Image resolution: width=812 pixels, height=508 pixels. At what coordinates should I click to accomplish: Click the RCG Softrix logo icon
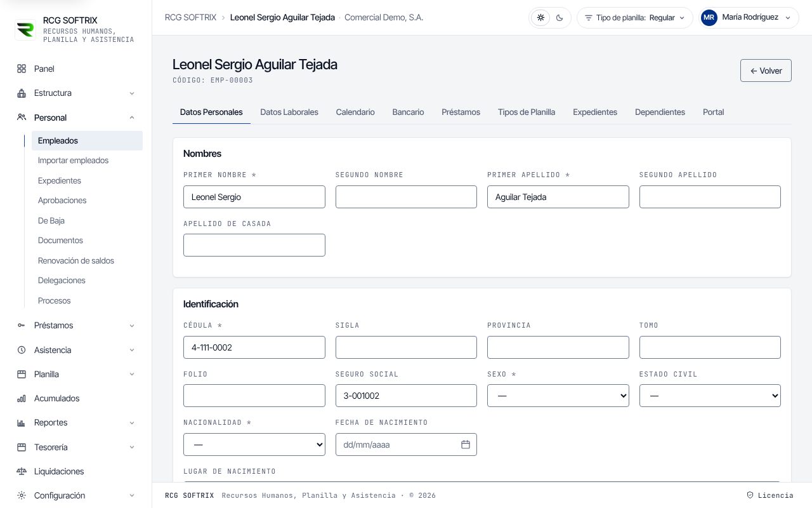(25, 29)
